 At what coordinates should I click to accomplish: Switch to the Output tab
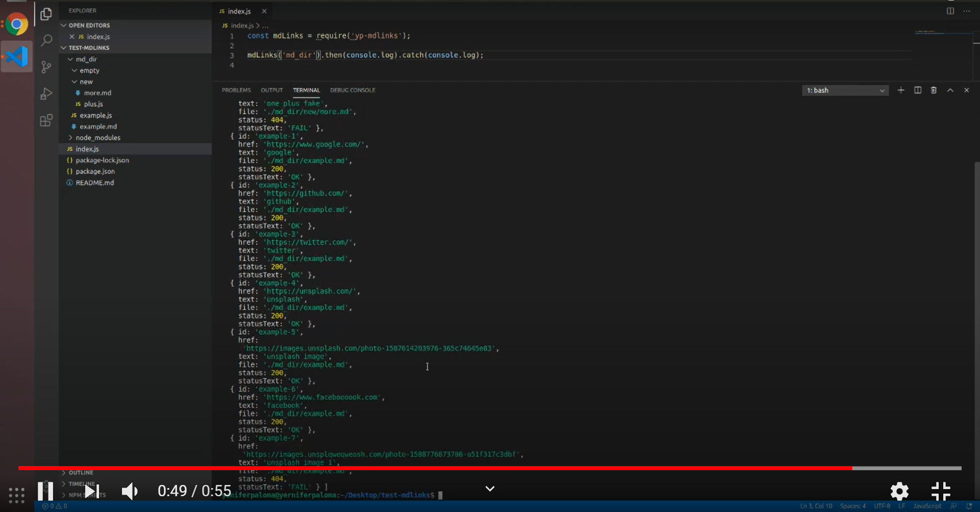click(272, 90)
